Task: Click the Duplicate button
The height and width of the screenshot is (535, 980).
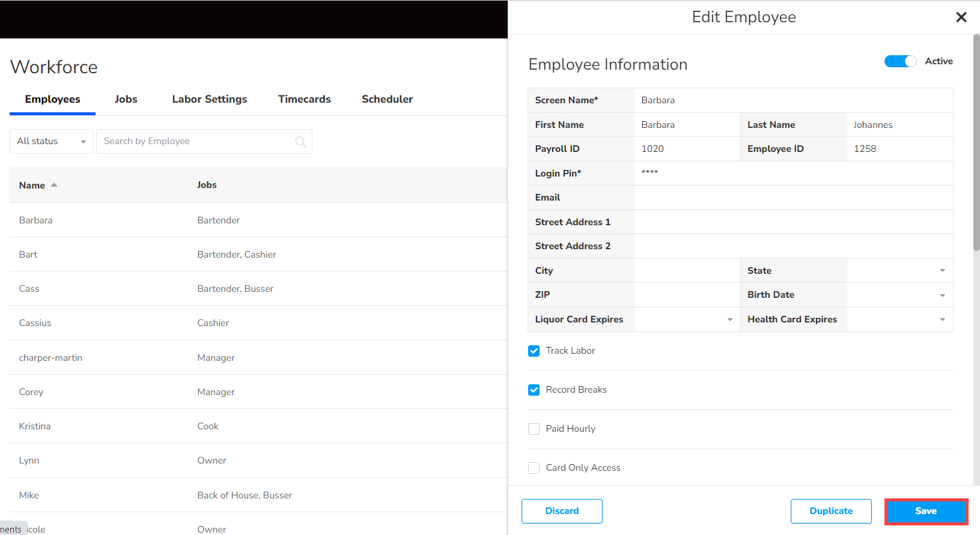Action: pos(831,511)
